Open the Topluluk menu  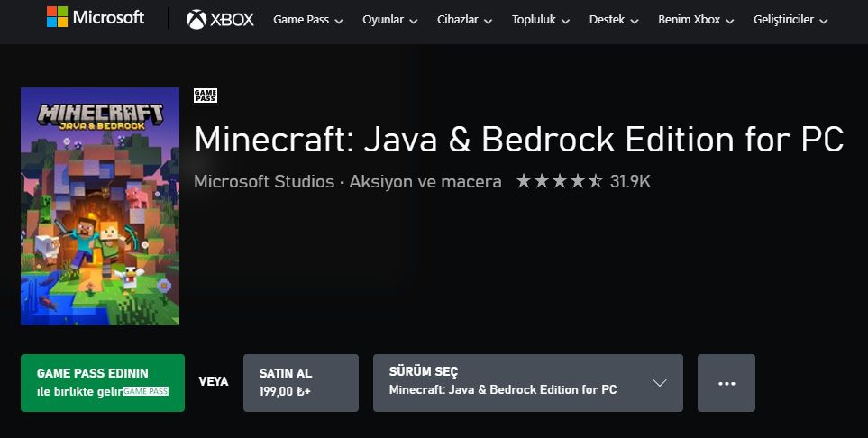click(540, 20)
